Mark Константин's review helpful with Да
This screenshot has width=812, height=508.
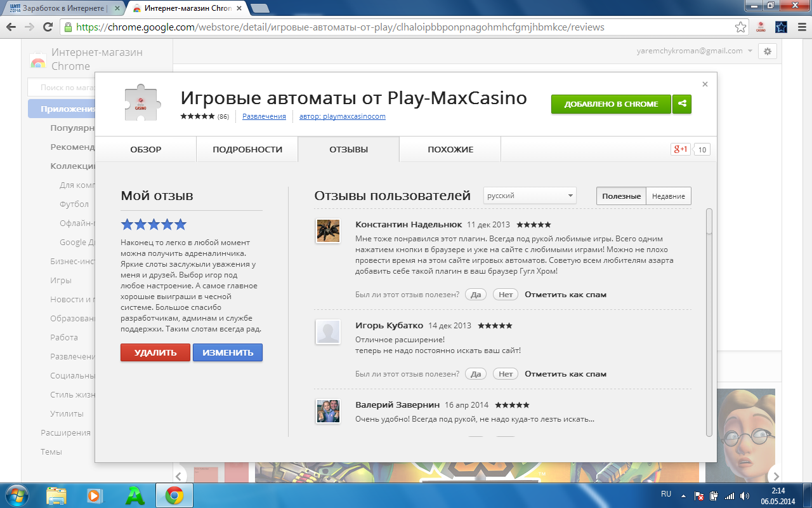[476, 295]
